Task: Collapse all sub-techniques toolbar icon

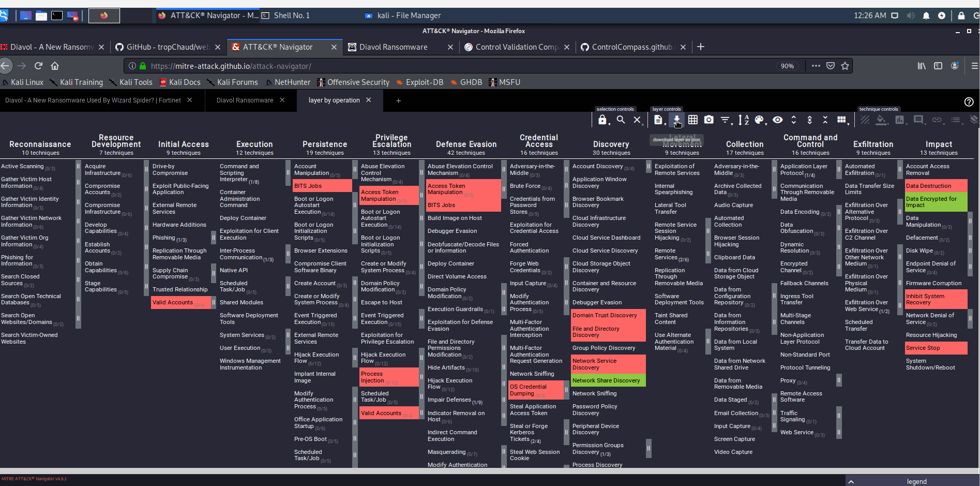Action: [825, 120]
